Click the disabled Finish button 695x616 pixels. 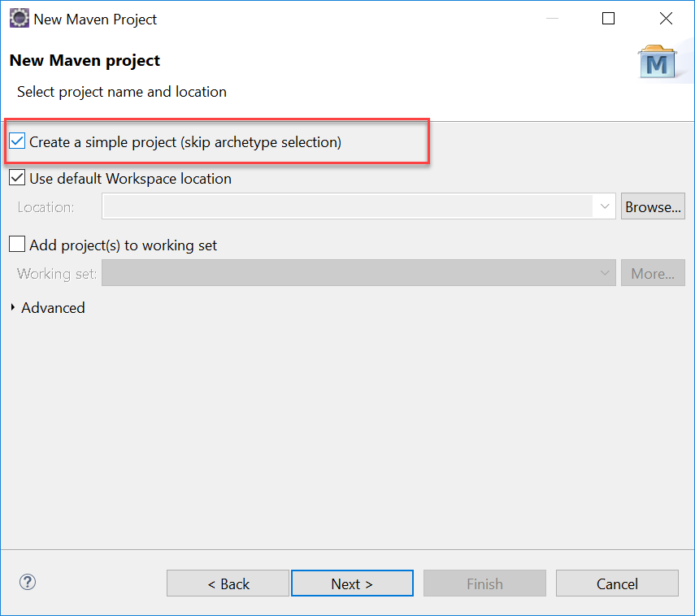pos(484,583)
